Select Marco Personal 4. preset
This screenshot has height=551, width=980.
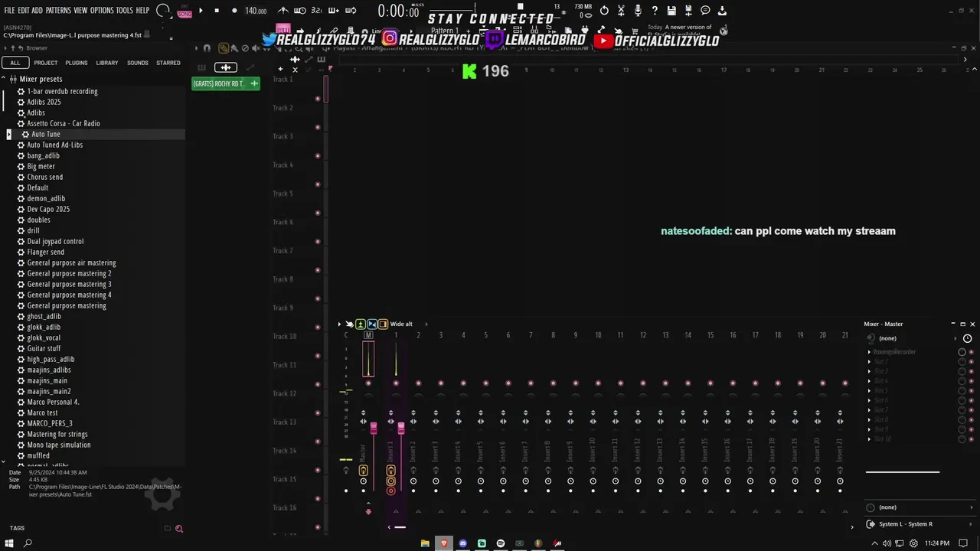(53, 402)
